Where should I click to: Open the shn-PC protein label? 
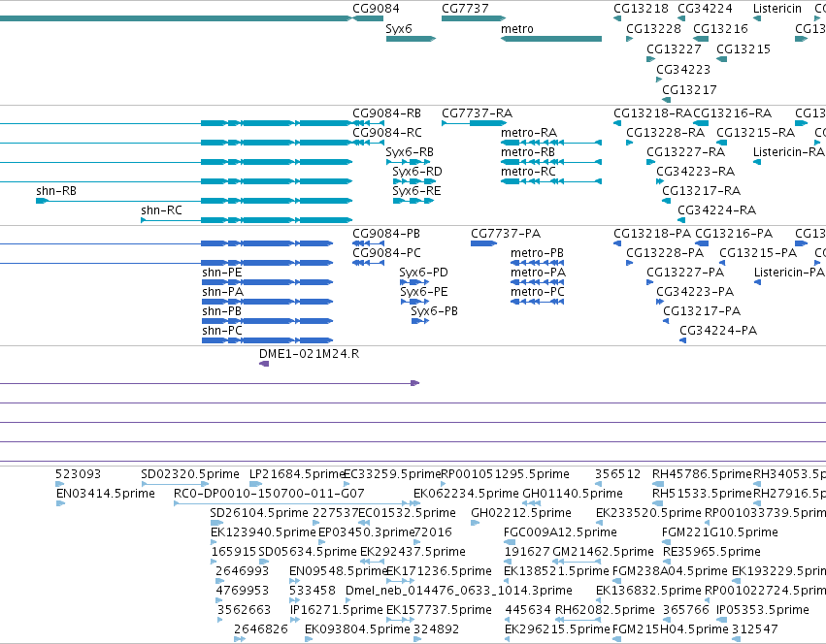point(221,332)
